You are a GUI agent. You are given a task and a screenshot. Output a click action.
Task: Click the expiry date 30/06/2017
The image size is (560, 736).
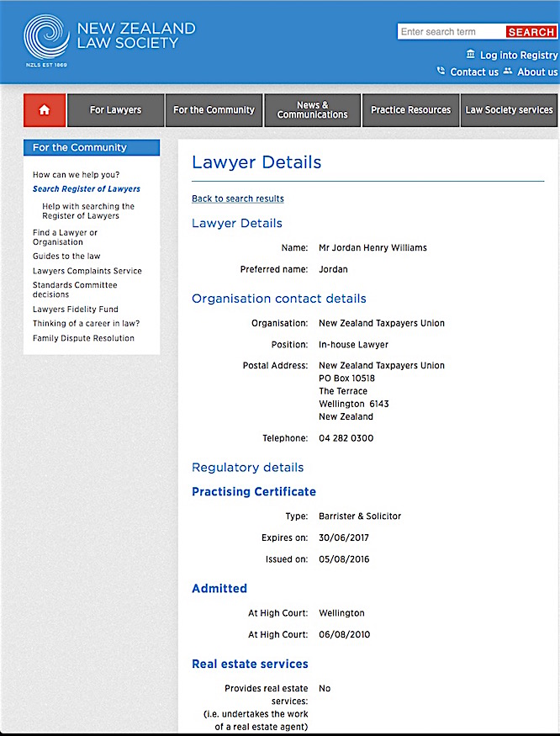coord(344,538)
